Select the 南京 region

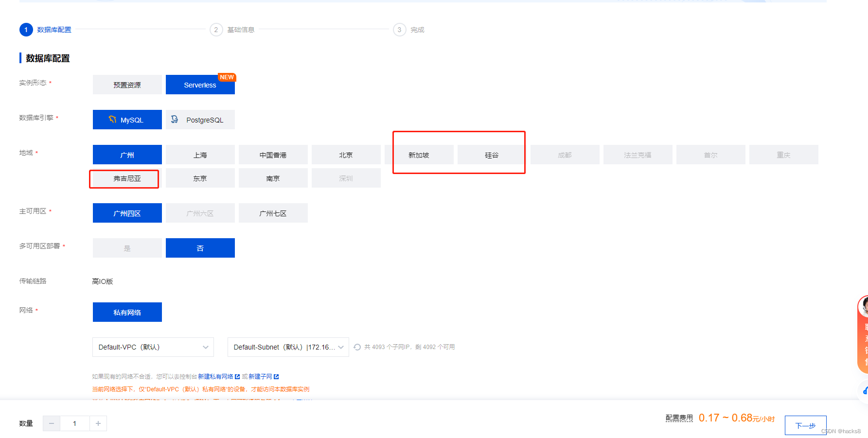273,178
